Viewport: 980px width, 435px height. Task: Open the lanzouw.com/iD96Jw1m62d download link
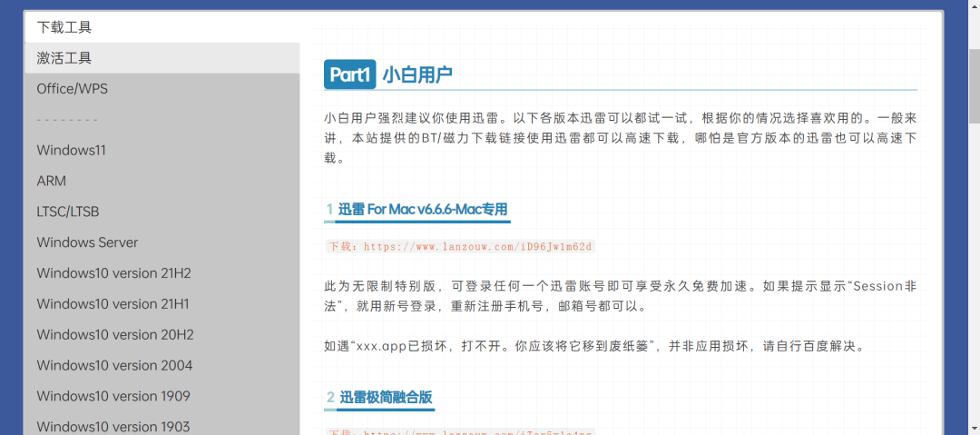click(477, 247)
